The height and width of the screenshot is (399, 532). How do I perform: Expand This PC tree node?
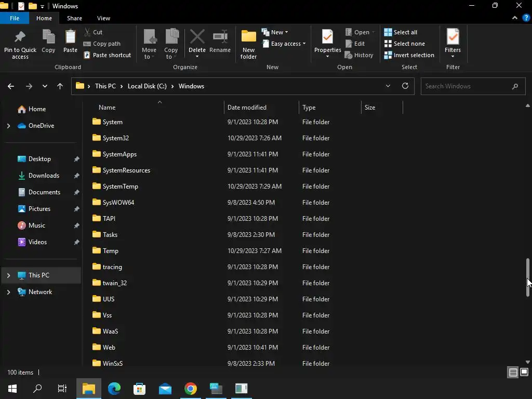click(8, 275)
